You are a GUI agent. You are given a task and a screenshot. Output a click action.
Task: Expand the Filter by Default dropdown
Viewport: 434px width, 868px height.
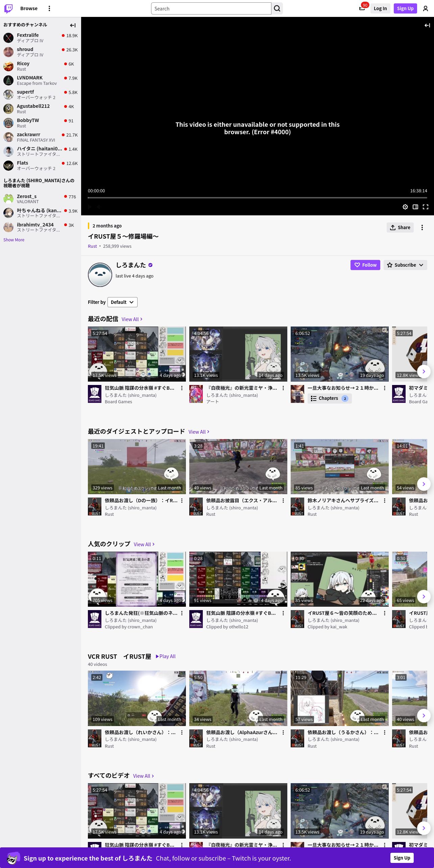(x=122, y=302)
